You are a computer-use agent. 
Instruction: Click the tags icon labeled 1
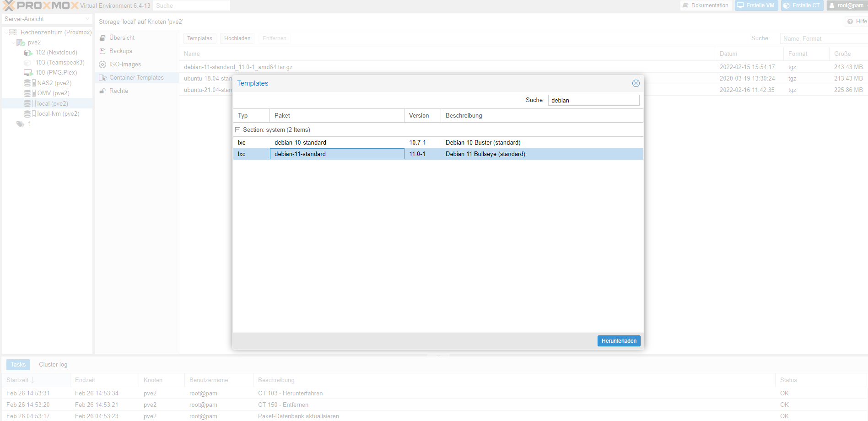[x=20, y=124]
